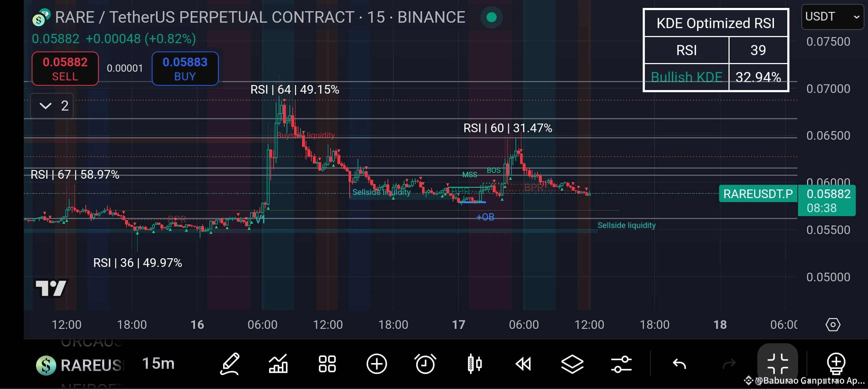Open chart settings sliders icon
Image resolution: width=868 pixels, height=389 pixels.
pyautogui.click(x=621, y=364)
